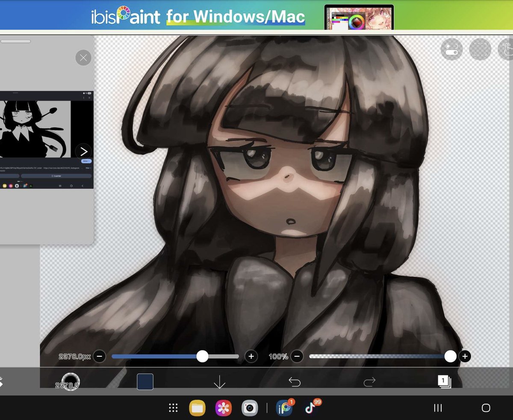513x420 pixels.
Task: Close the reference image window
Action: [83, 58]
